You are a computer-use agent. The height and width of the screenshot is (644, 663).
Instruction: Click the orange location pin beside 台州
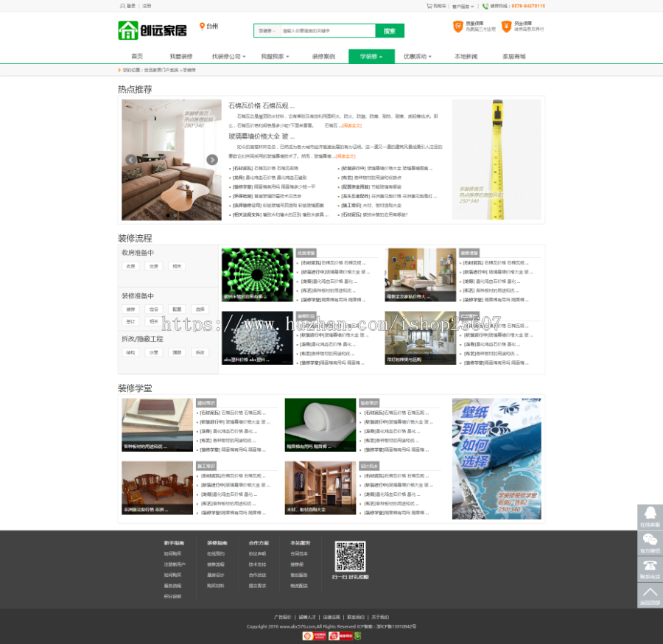(202, 27)
